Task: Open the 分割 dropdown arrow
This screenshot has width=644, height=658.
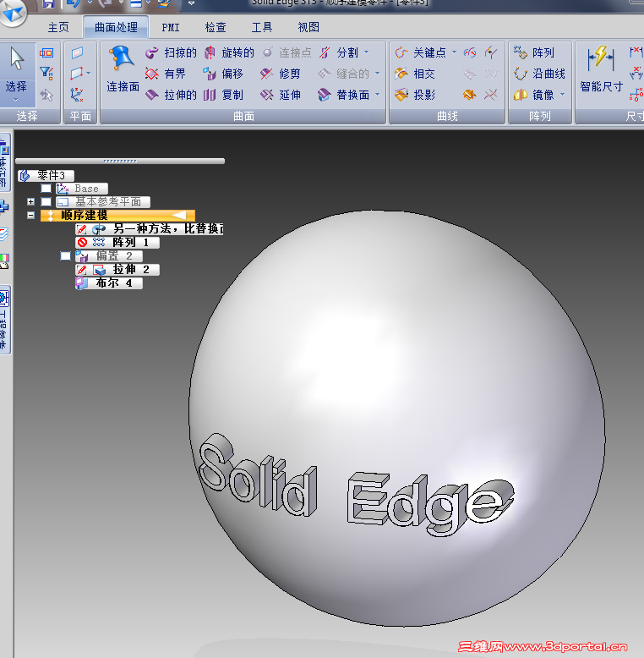Action: [367, 52]
